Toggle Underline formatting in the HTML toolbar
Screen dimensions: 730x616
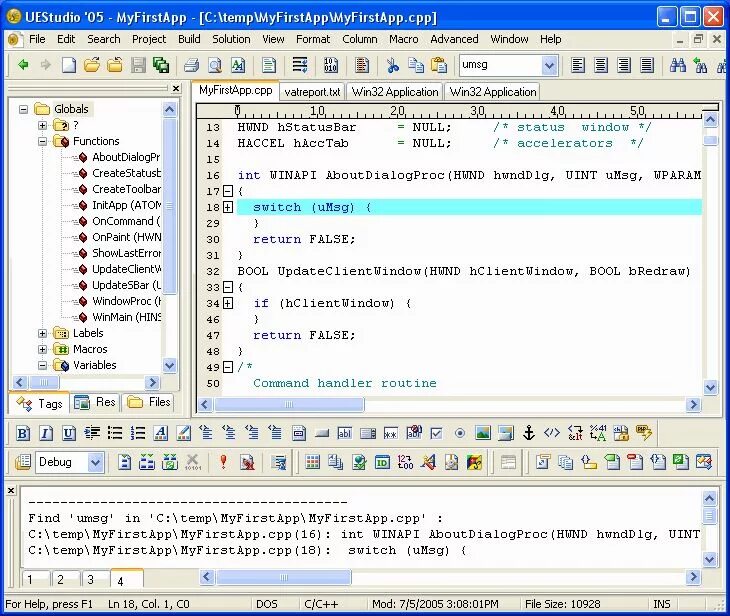coord(68,433)
